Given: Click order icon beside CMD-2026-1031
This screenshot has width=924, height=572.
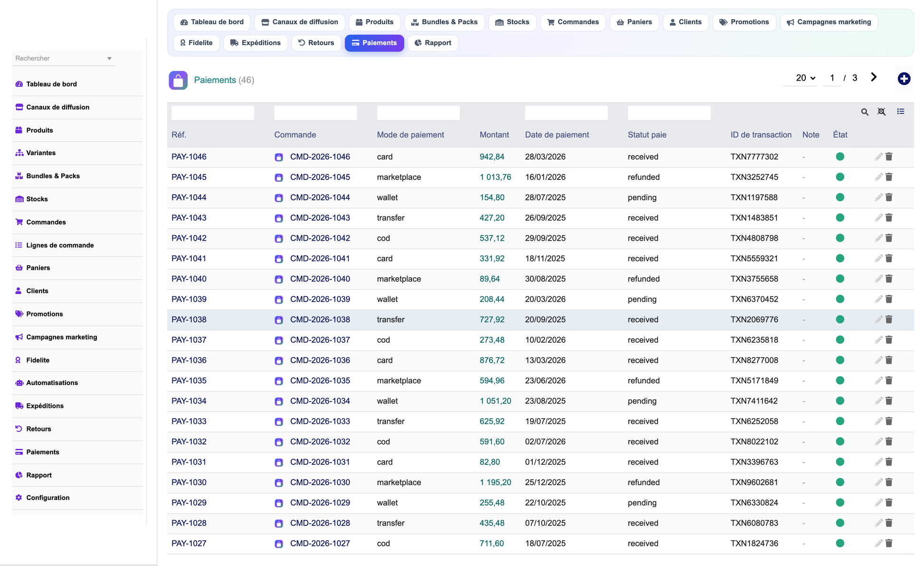Looking at the screenshot, I should tap(279, 462).
